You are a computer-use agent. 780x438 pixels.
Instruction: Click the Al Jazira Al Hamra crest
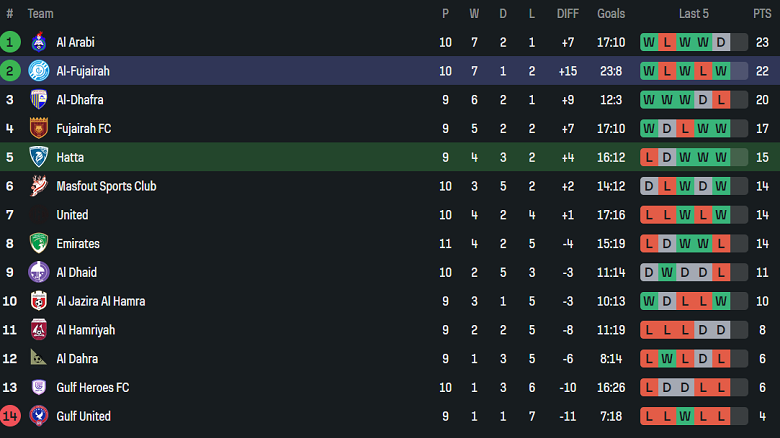pos(39,301)
